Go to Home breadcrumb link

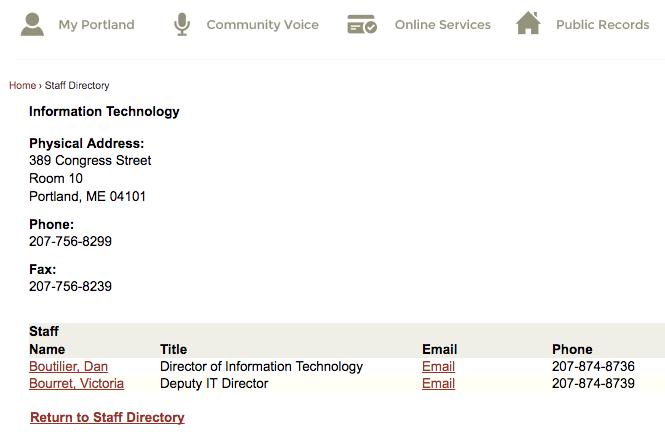coord(22,85)
